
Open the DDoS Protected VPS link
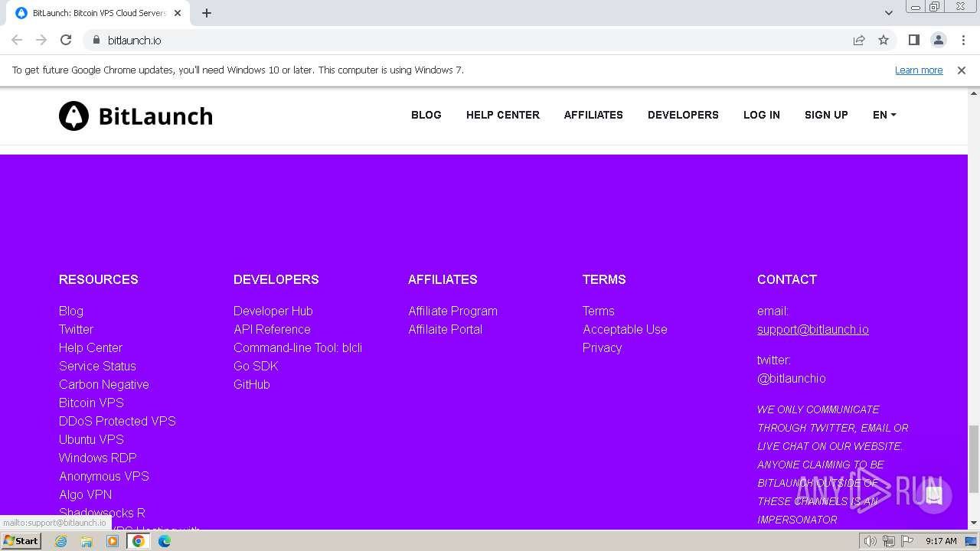pos(117,421)
